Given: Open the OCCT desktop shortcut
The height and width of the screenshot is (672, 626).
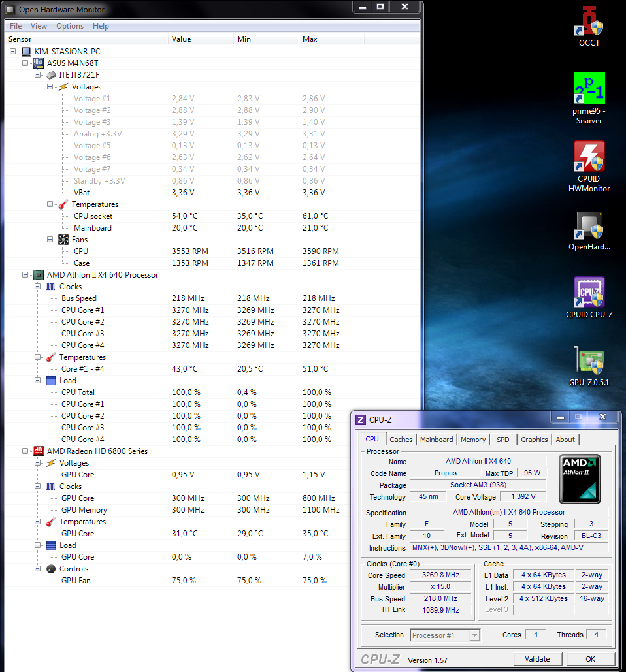Looking at the screenshot, I should coord(589,25).
